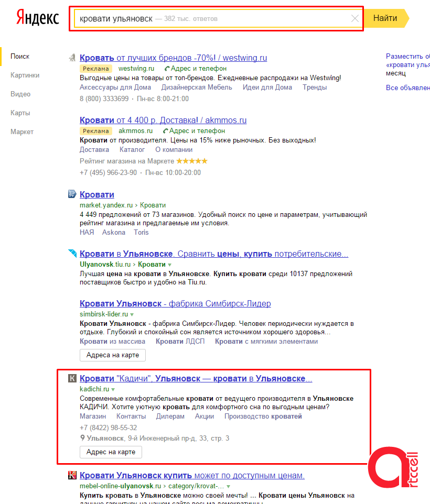The image size is (430, 504).
Task: Open the Каталог sitelink for akmmos.ru
Action: pyautogui.click(x=132, y=149)
